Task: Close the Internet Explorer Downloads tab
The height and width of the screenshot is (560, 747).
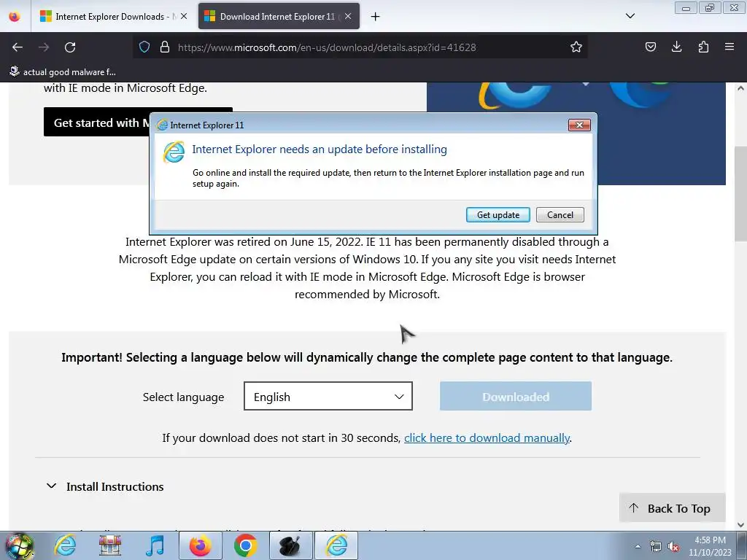Action: pyautogui.click(x=184, y=17)
